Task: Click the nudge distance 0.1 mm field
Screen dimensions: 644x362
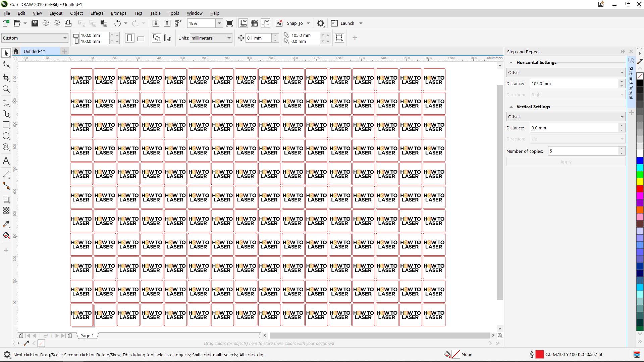Action: click(259, 38)
